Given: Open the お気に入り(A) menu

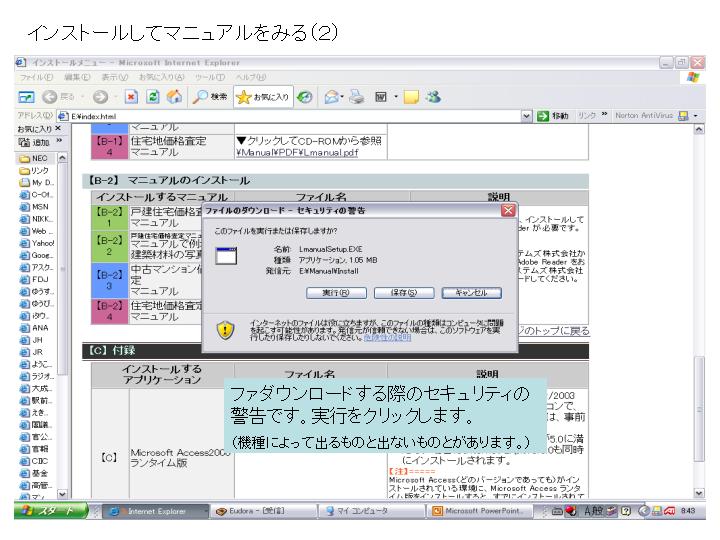Looking at the screenshot, I should click(161, 77).
